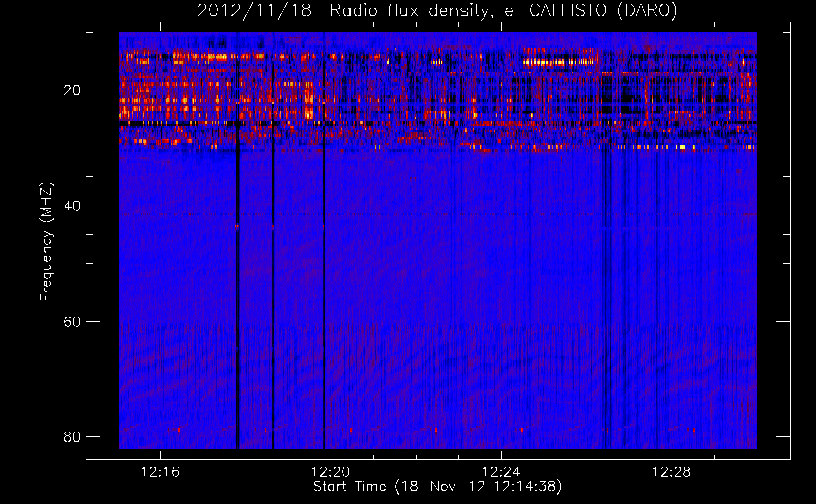Click the 80 frequency tick label

point(72,436)
